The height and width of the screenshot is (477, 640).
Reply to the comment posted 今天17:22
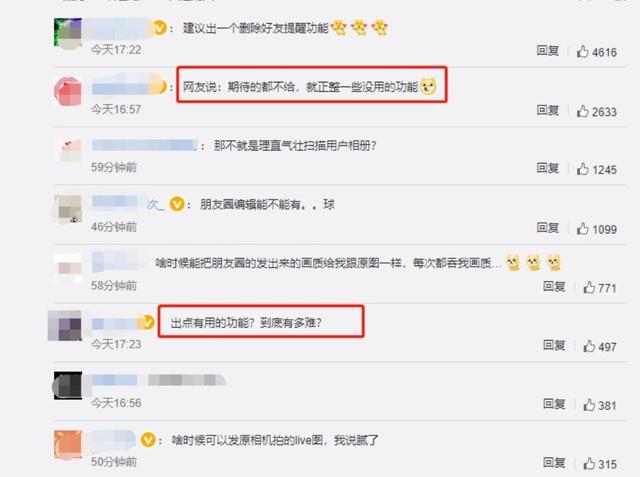coord(547,51)
